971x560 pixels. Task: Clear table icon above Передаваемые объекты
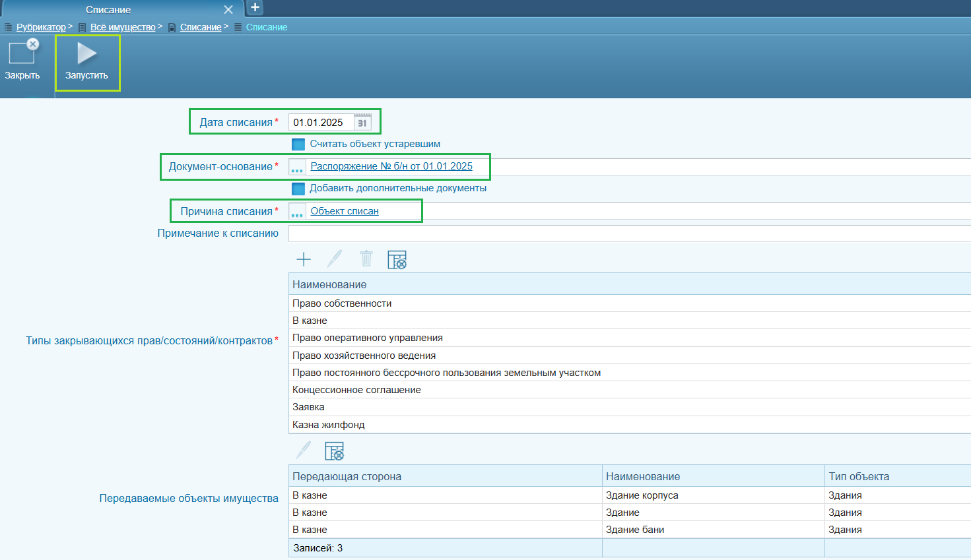[x=335, y=451]
